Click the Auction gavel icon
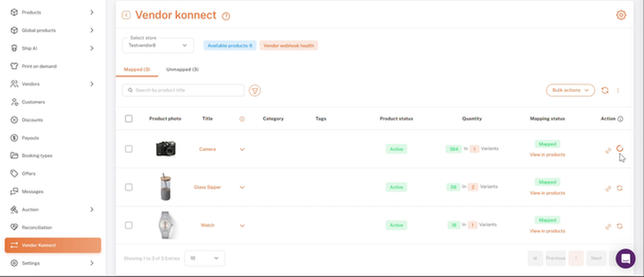The image size is (644, 277). (14, 210)
